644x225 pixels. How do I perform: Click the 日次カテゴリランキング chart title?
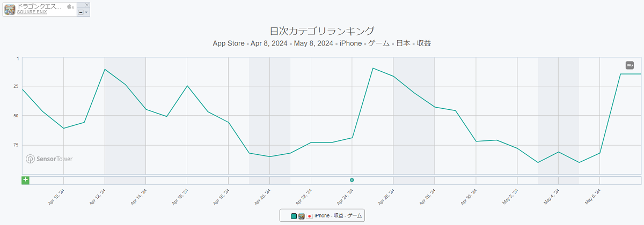click(x=321, y=31)
